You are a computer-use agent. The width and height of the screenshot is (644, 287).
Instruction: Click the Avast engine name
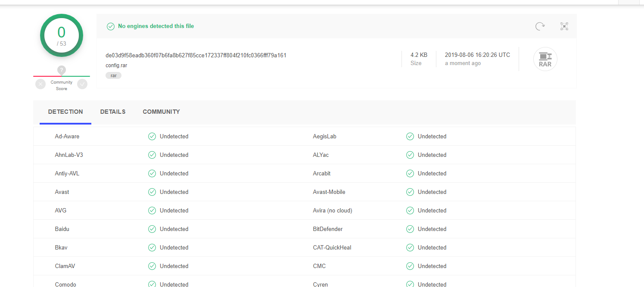(62, 192)
